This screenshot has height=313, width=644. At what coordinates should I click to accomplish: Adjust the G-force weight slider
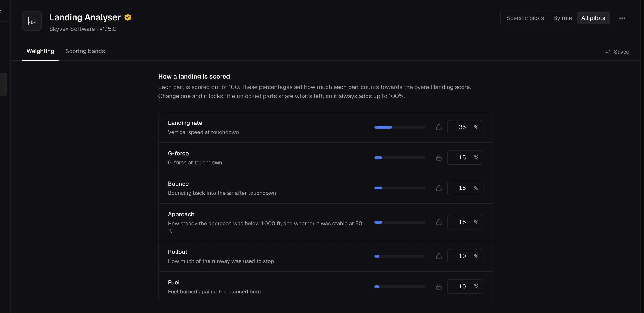[x=400, y=158]
